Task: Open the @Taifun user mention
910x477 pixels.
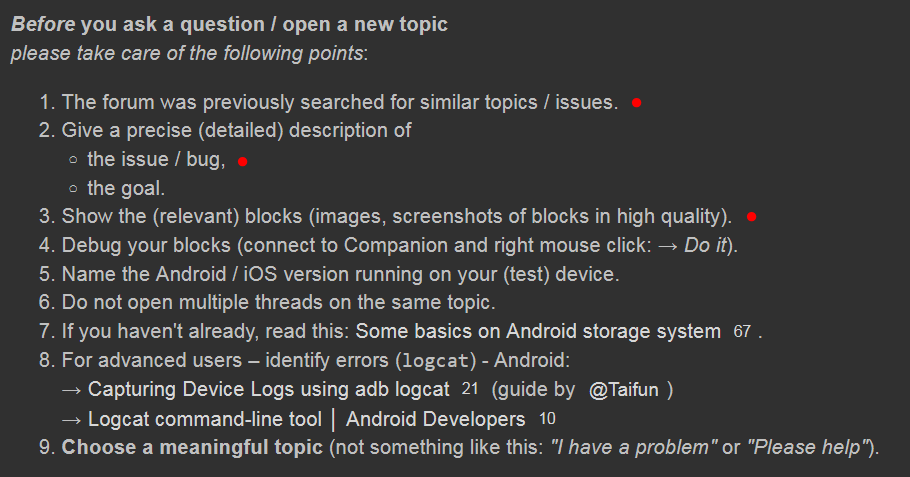Action: (624, 390)
